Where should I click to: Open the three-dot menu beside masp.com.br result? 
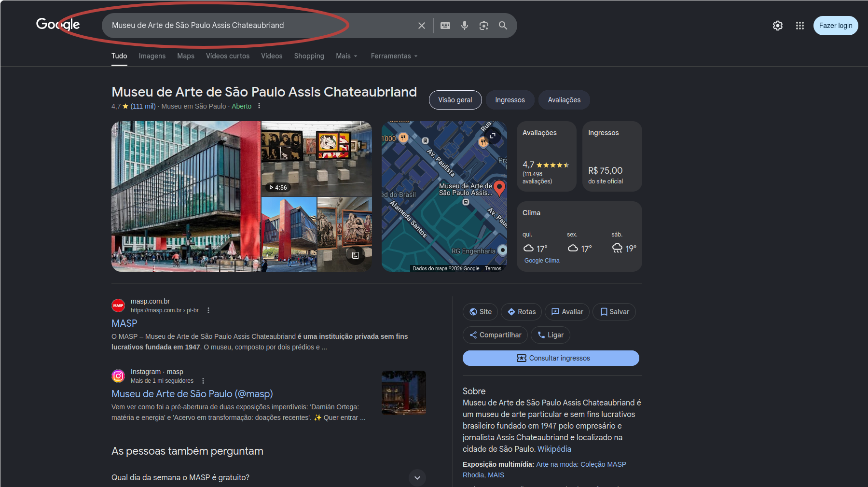[208, 310]
